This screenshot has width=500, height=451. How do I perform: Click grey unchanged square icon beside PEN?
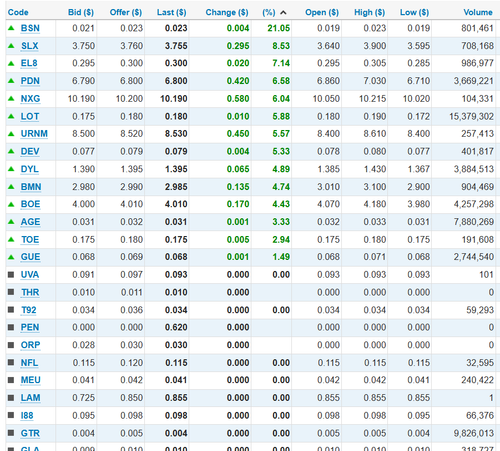click(x=11, y=327)
